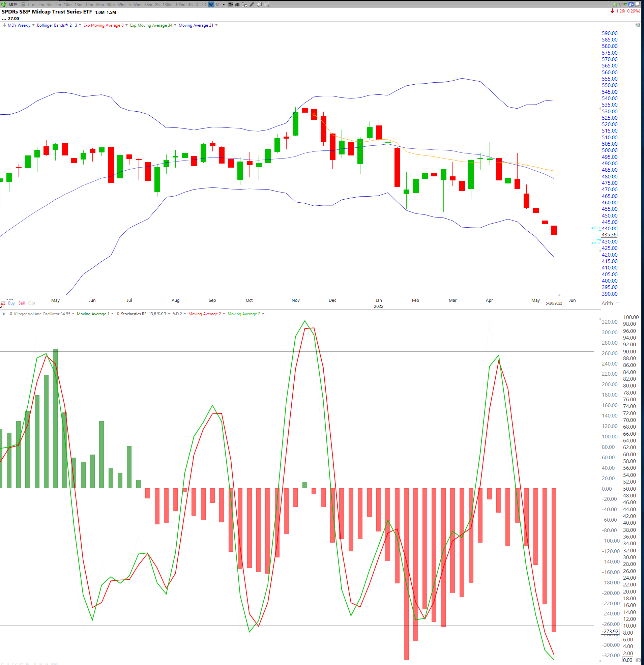
Task: Expand the Klinger Volume Oscillator dropdown
Action: pyautogui.click(x=73, y=314)
